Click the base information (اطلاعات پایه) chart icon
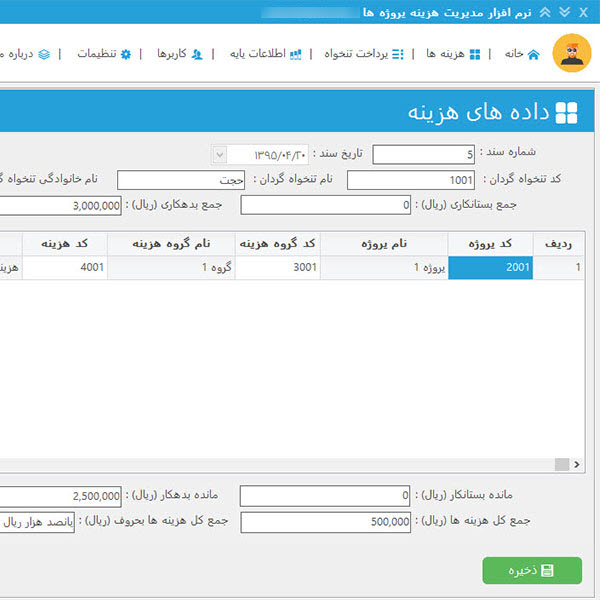This screenshot has height=600, width=600. [296, 54]
